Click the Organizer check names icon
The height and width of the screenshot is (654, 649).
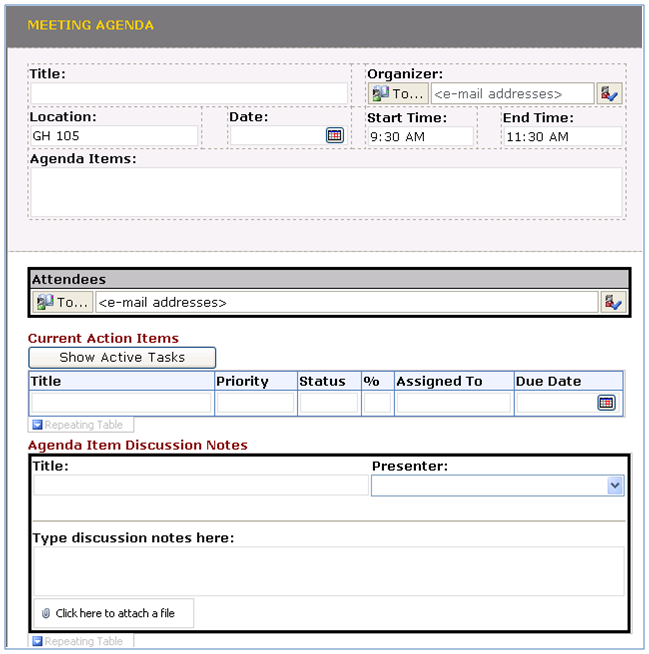tap(609, 94)
